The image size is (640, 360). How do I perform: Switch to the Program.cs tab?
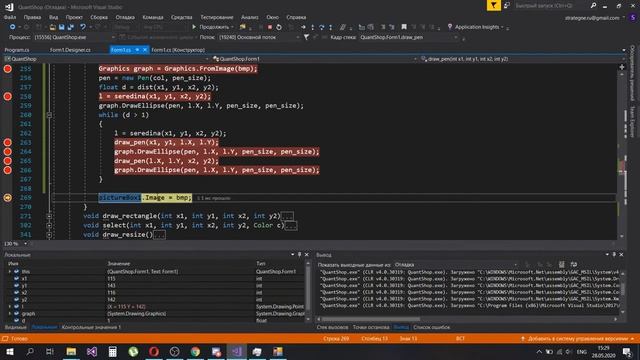17,50
